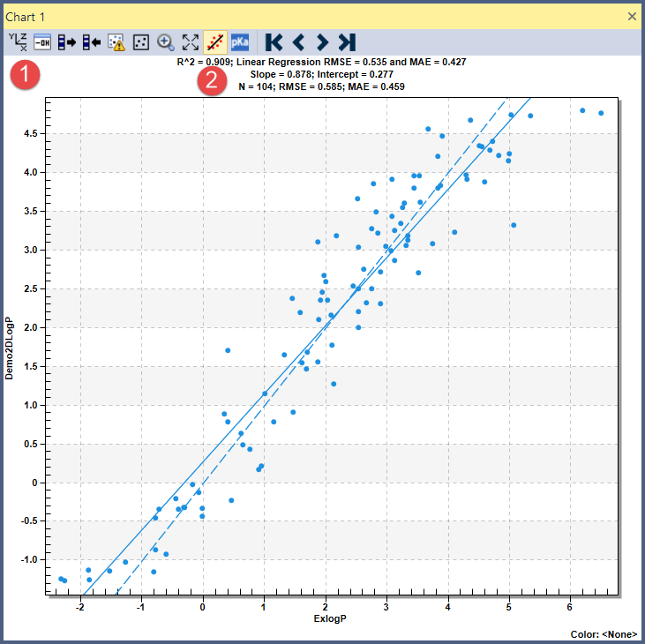Viewport: 645px width, 644px height.
Task: Click the N = 104; RMSE = 0.585 line
Action: [x=322, y=86]
